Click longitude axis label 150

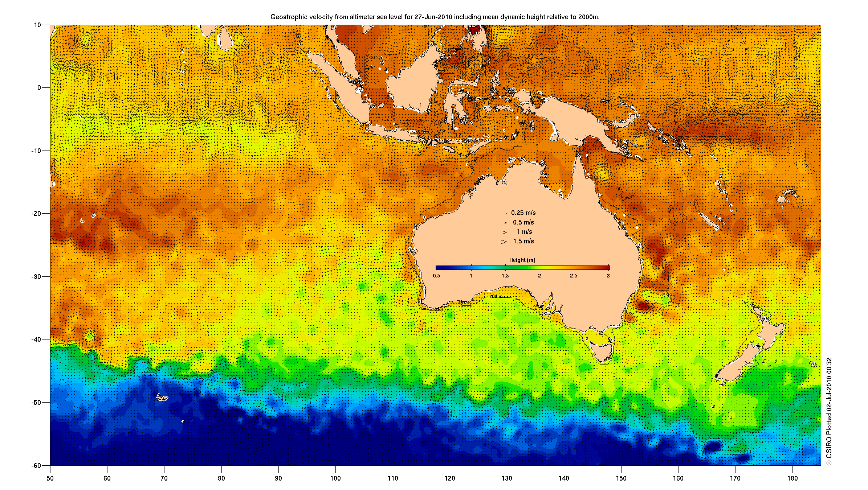coord(621,478)
